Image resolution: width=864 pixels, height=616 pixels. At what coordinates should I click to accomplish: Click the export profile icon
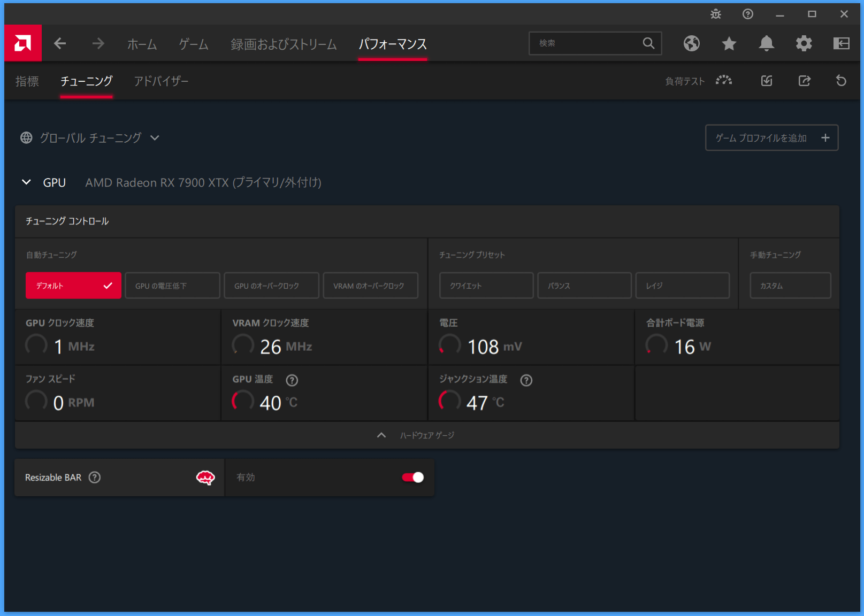805,81
